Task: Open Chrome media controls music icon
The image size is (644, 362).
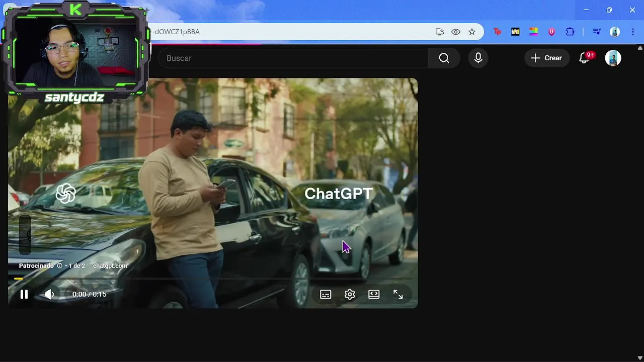Action: pyautogui.click(x=597, y=32)
